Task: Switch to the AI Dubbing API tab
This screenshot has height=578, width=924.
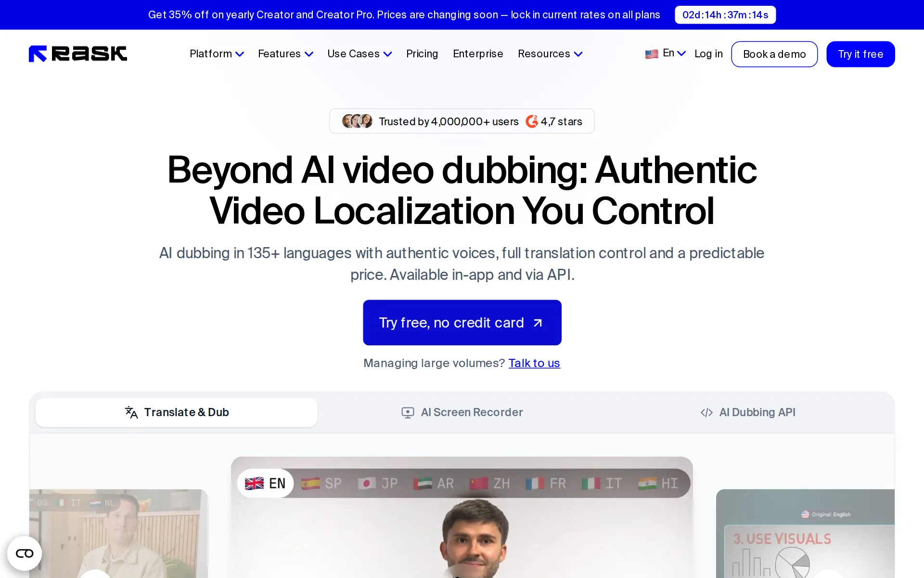Action: click(747, 412)
